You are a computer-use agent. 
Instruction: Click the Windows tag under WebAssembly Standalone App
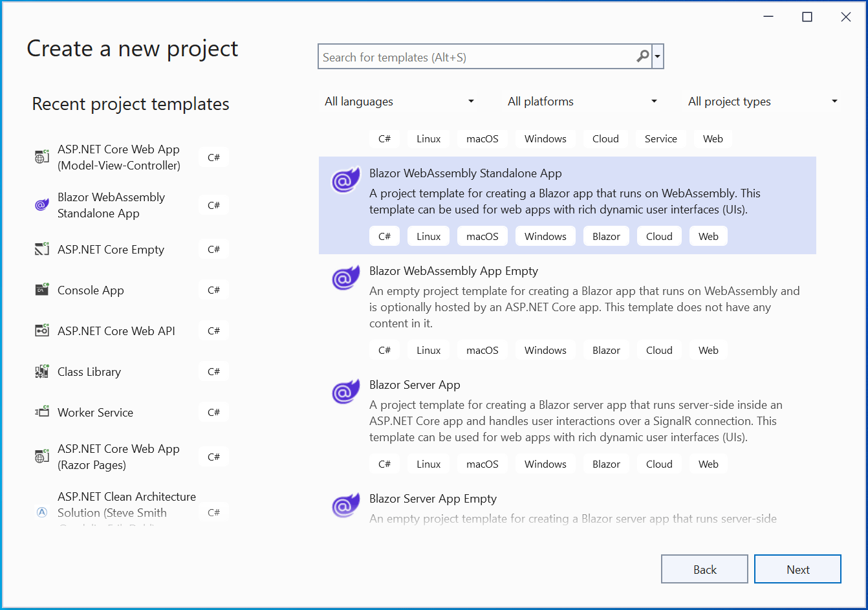545,236
